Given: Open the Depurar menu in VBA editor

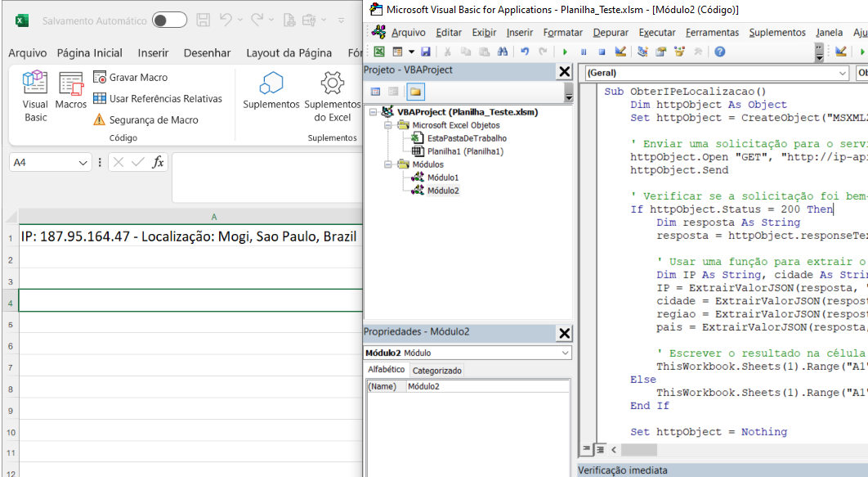Looking at the screenshot, I should click(611, 33).
